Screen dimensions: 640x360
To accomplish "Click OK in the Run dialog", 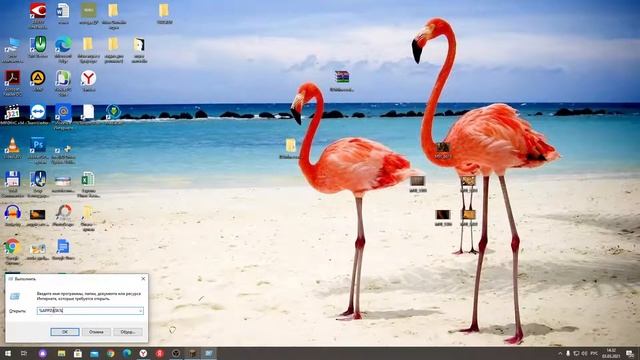I will coord(65,332).
